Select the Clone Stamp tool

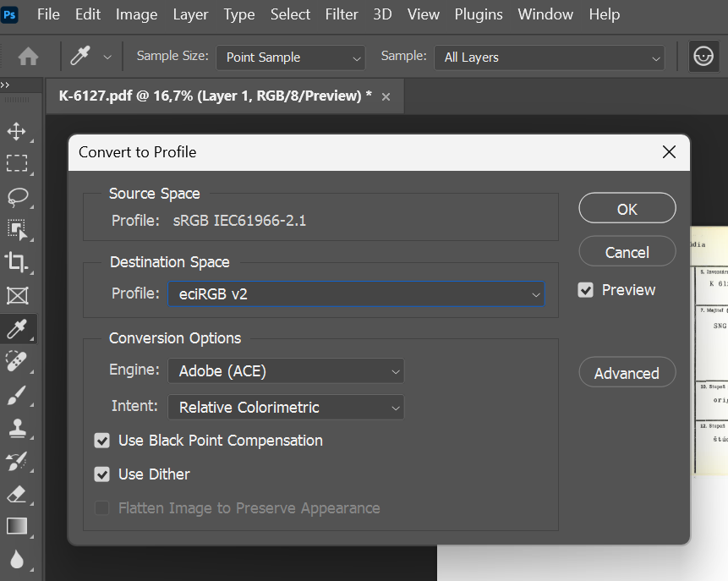(17, 428)
